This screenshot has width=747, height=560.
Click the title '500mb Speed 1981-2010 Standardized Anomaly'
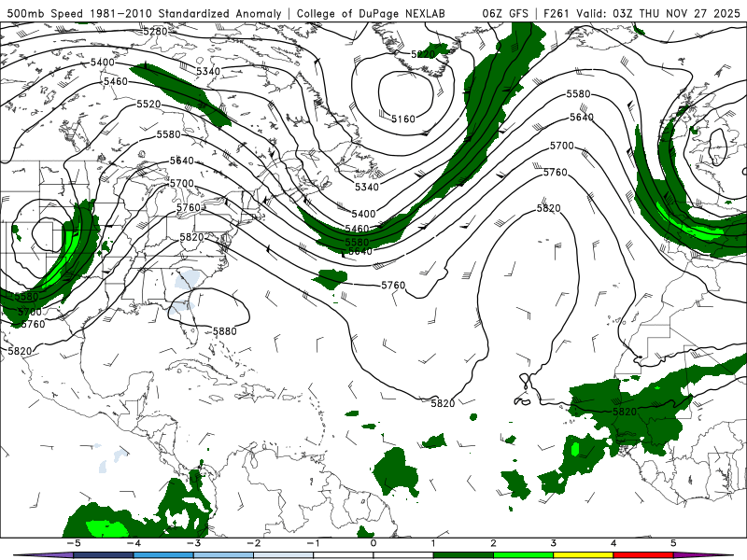pyautogui.click(x=145, y=13)
